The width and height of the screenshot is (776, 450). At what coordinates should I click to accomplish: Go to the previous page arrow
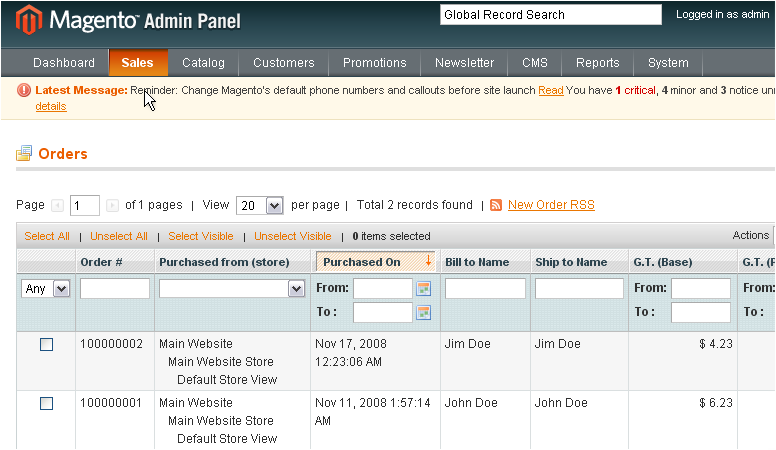[57, 205]
